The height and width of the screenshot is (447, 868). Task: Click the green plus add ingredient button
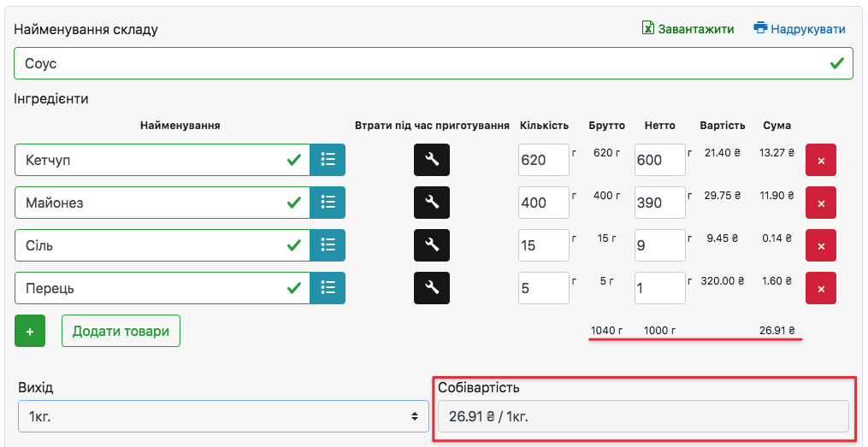coord(30,331)
